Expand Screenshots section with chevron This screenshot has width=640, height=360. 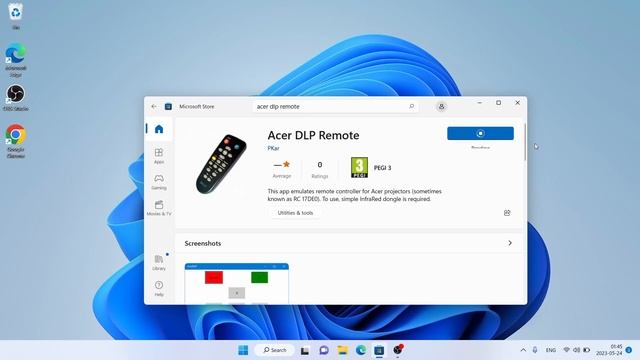pos(510,243)
